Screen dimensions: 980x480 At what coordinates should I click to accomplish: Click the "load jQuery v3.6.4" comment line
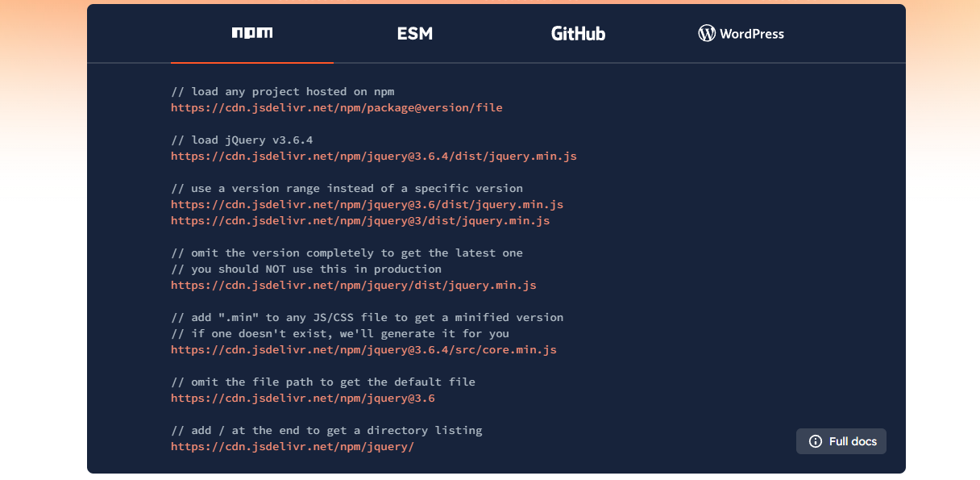(242, 140)
